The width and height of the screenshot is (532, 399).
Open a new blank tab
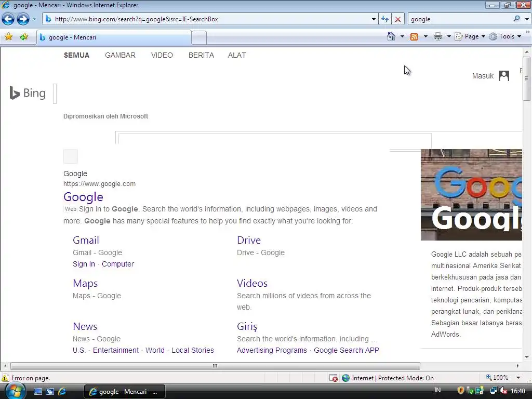(x=199, y=37)
